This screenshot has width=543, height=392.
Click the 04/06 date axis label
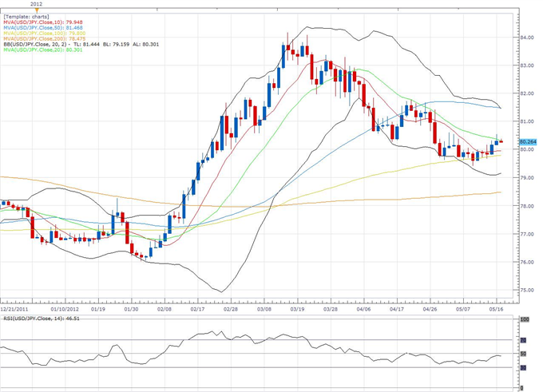point(363,309)
